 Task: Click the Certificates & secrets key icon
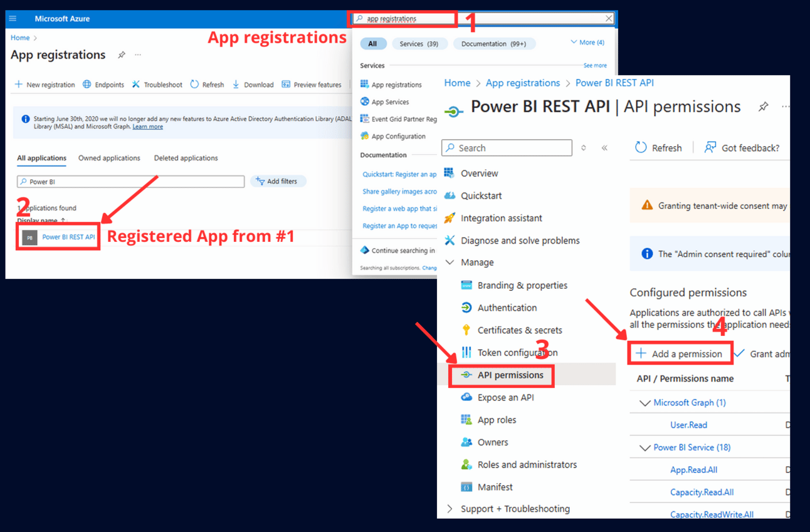pos(466,330)
